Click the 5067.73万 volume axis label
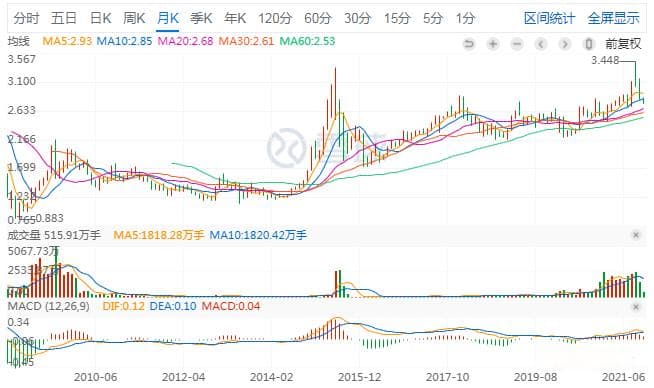This screenshot has height=388, width=654. 33,251
